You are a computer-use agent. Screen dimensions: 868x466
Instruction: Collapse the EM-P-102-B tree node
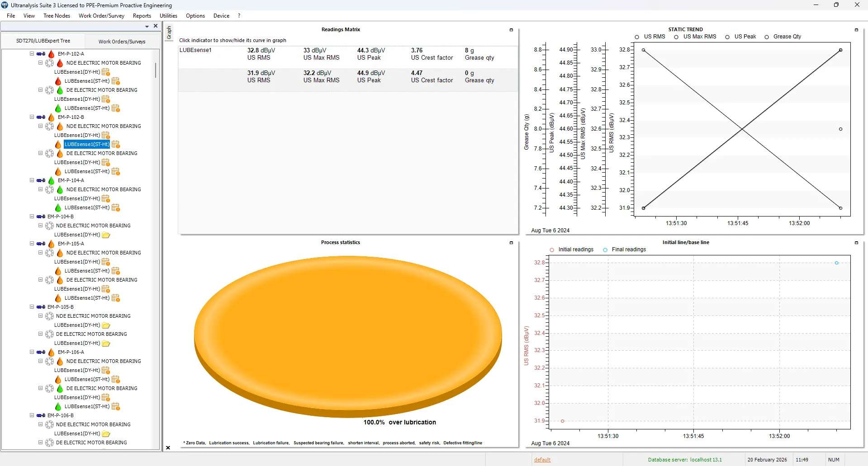pos(32,117)
